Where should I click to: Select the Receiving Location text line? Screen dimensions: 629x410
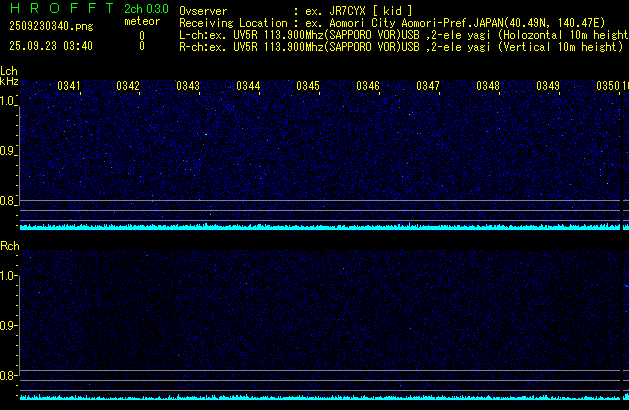(400, 22)
